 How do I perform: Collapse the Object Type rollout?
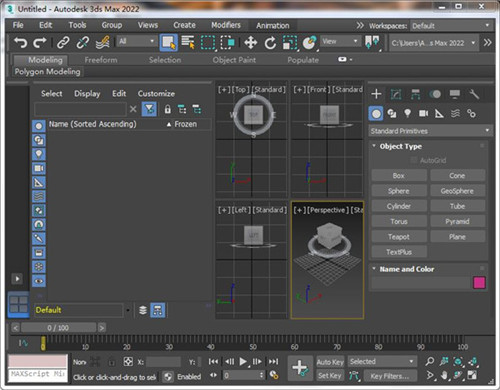401,146
